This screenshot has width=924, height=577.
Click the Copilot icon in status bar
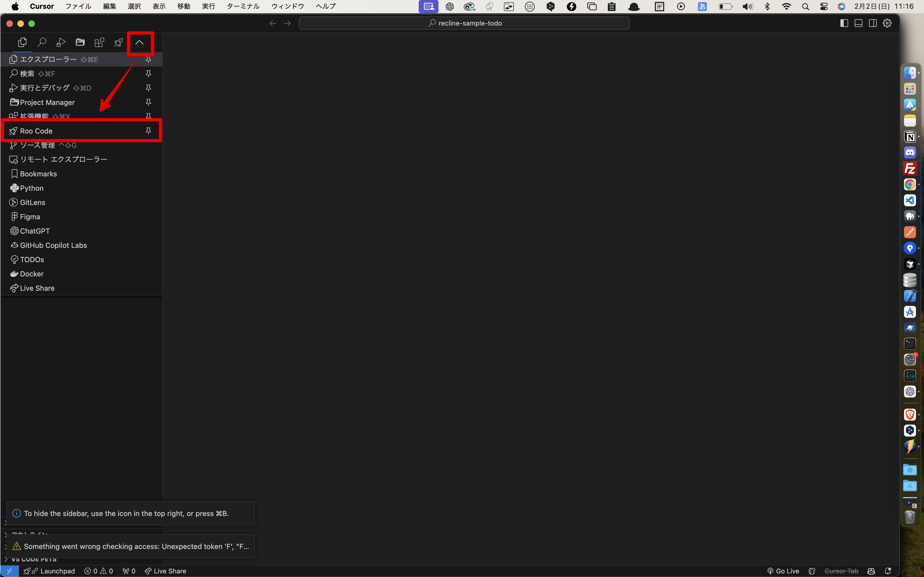[871, 571]
